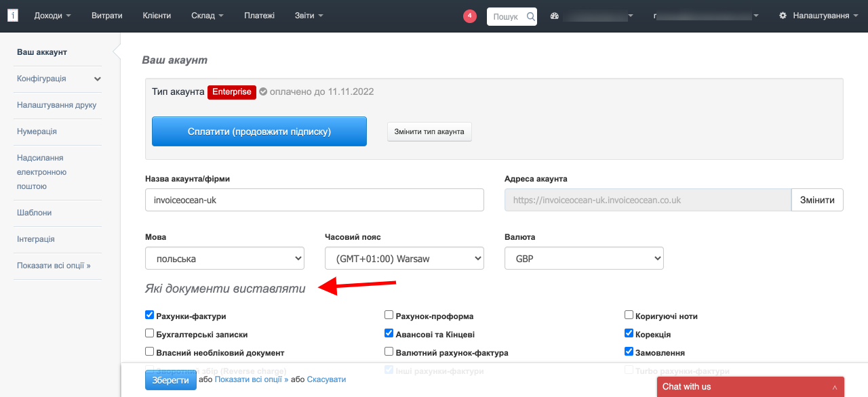Uncheck the Рахунки-фактури checkbox

pos(150,315)
